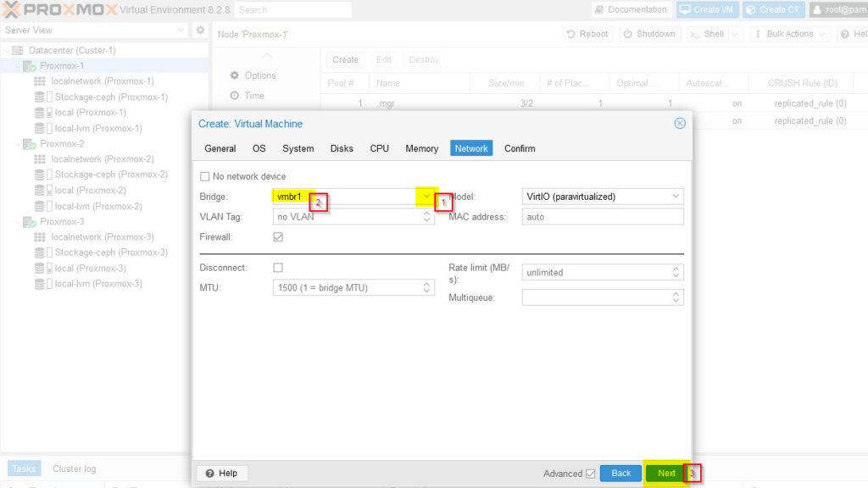Close the Create: Virtual Machine dialog
This screenshot has width=868, height=488.
pyautogui.click(x=680, y=124)
